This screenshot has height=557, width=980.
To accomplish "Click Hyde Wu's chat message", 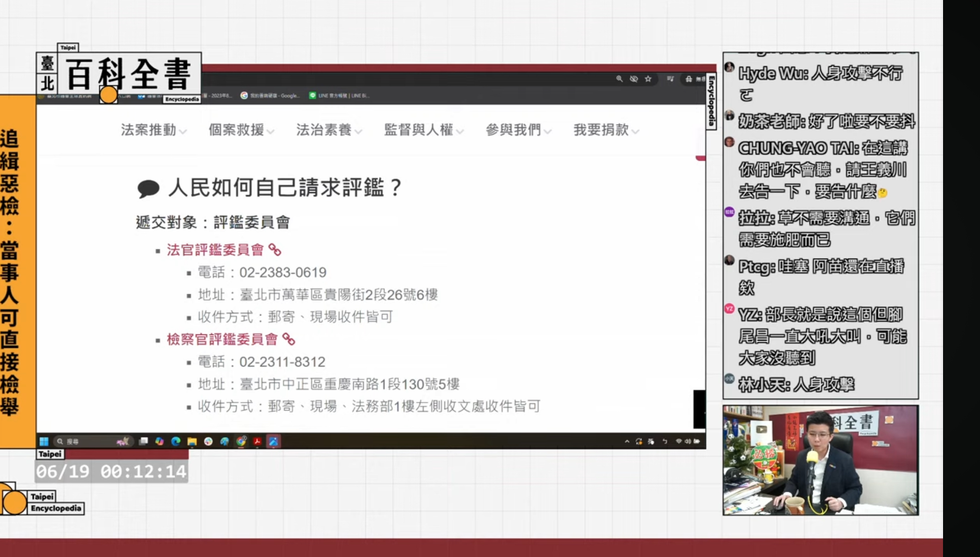I will 821,84.
